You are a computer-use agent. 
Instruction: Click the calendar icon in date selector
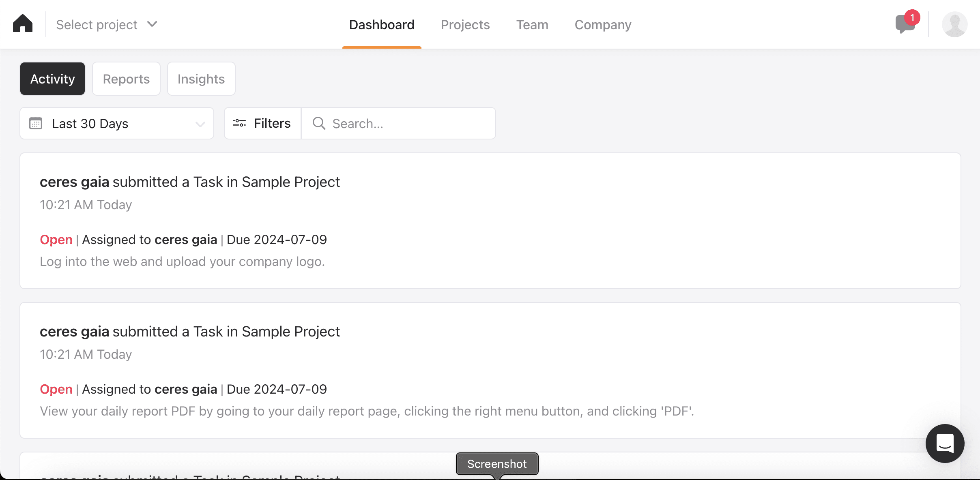pyautogui.click(x=36, y=123)
